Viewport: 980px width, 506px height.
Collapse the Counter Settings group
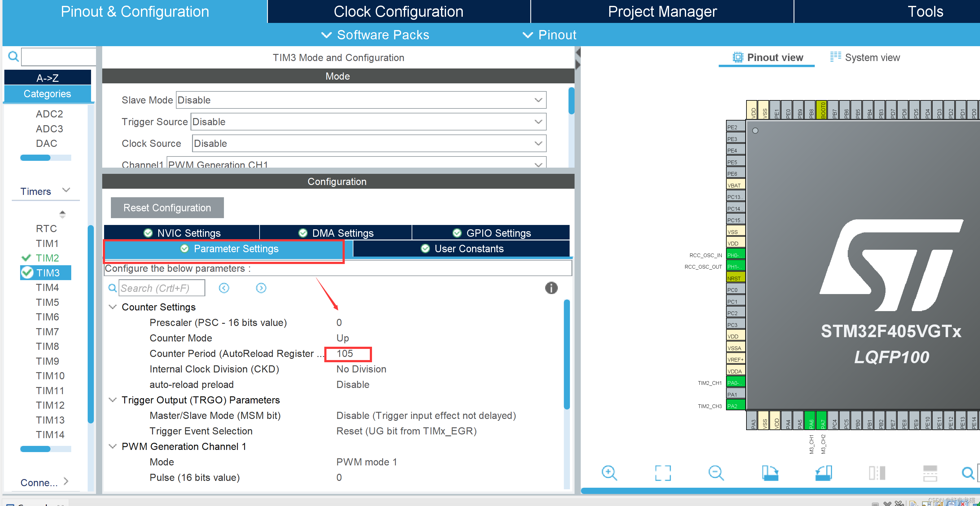(x=113, y=307)
